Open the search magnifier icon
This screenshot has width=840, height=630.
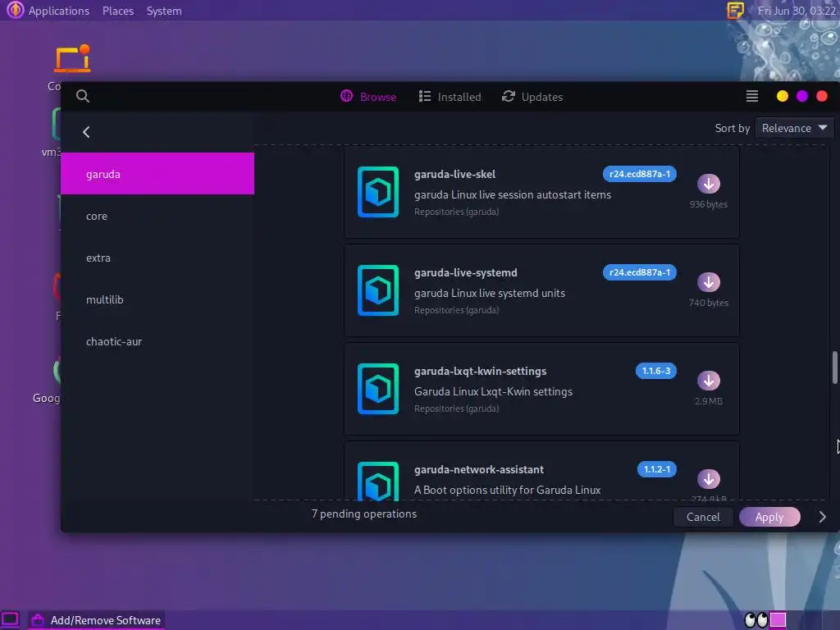click(83, 96)
